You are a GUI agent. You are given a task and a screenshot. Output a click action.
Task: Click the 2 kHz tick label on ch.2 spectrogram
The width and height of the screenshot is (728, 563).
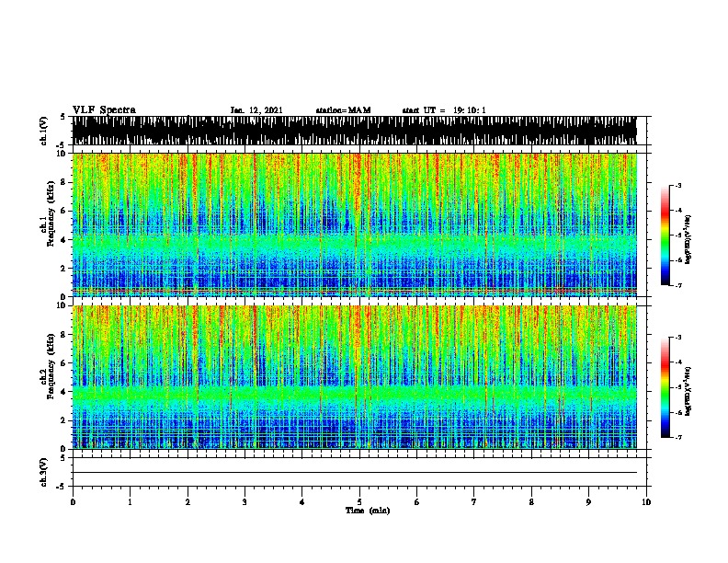pos(64,419)
